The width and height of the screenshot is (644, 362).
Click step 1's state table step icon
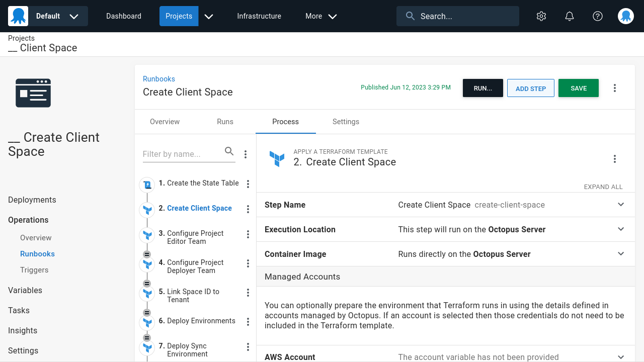tap(147, 184)
